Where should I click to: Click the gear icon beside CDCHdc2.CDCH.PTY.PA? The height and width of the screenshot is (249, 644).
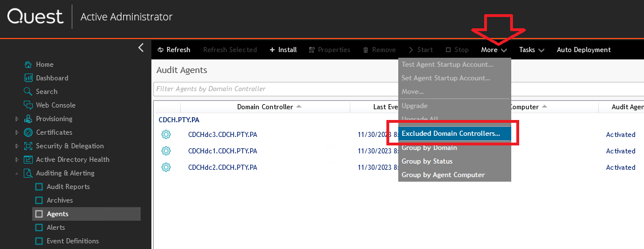166,168
